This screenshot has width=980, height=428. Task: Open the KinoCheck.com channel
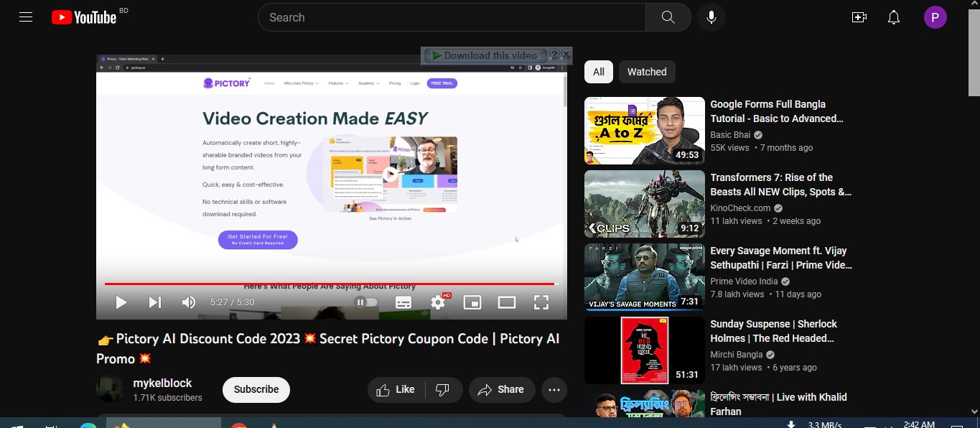[x=740, y=208]
